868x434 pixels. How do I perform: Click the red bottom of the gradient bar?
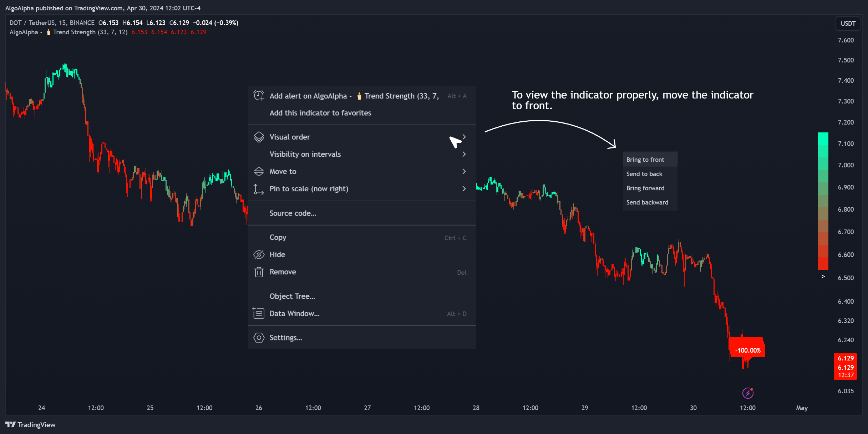pyautogui.click(x=823, y=263)
